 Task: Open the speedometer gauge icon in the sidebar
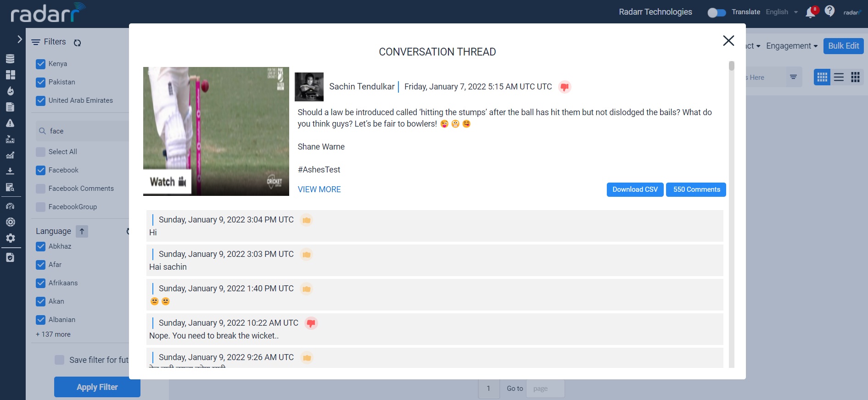click(10, 206)
